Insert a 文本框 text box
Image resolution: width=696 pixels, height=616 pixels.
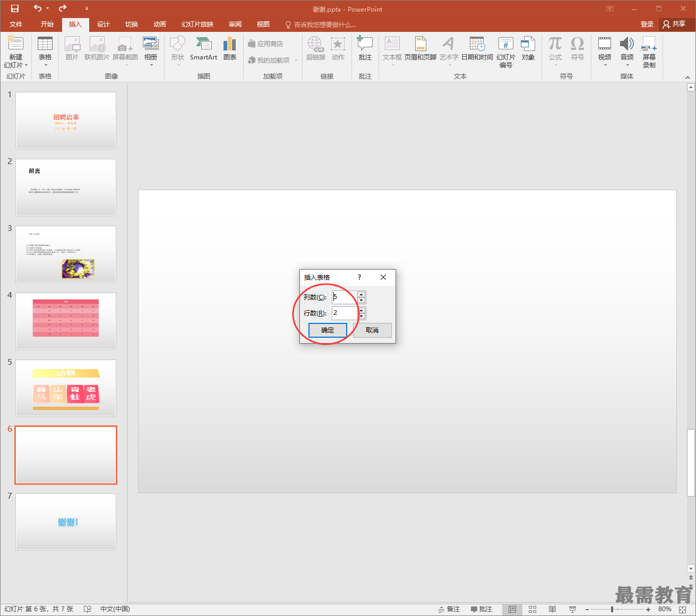point(392,52)
